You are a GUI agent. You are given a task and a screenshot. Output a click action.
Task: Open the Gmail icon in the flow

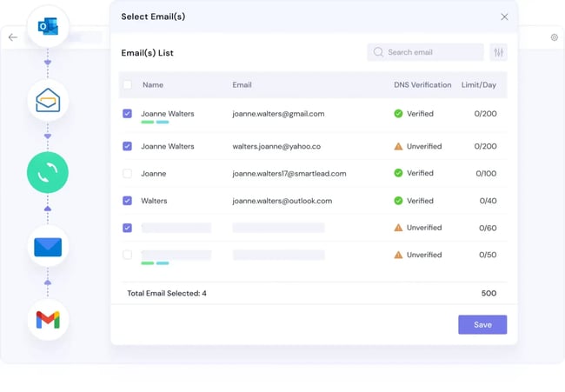point(48,320)
